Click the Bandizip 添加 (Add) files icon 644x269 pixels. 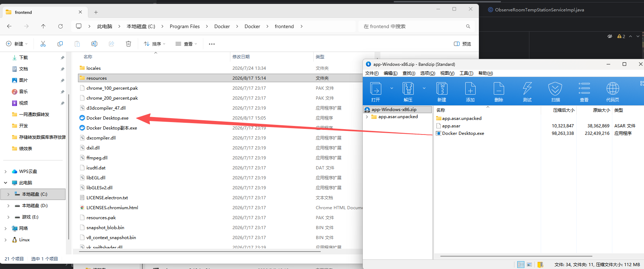tap(470, 89)
